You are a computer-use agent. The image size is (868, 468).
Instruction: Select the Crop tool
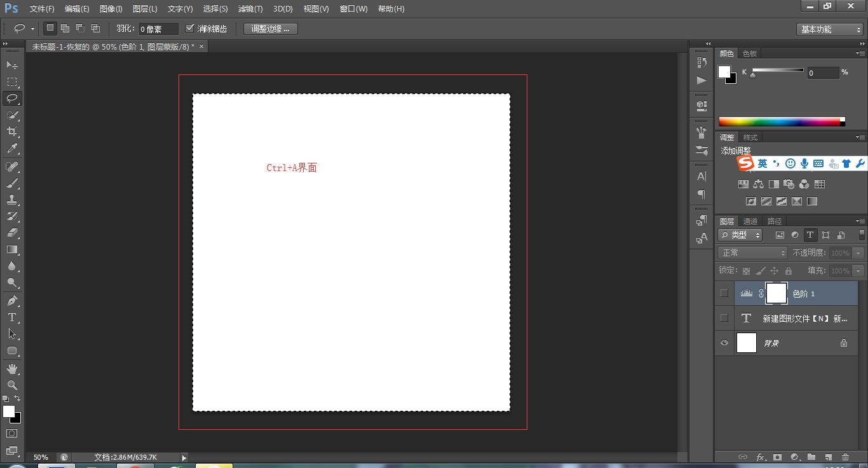12,132
